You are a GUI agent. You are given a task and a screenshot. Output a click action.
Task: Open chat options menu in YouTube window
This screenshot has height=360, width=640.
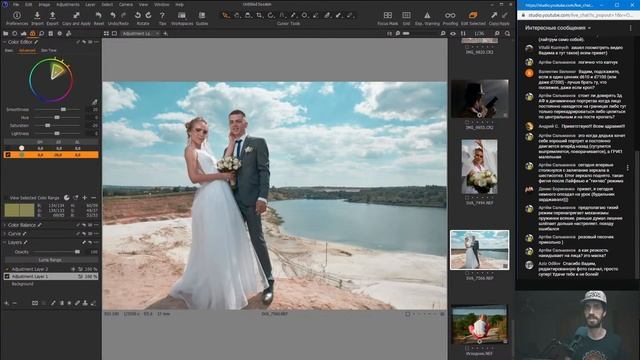(631, 28)
